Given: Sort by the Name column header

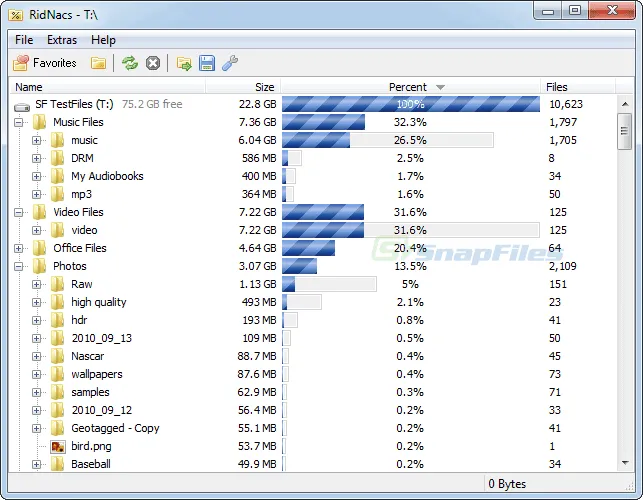Looking at the screenshot, I should (107, 87).
